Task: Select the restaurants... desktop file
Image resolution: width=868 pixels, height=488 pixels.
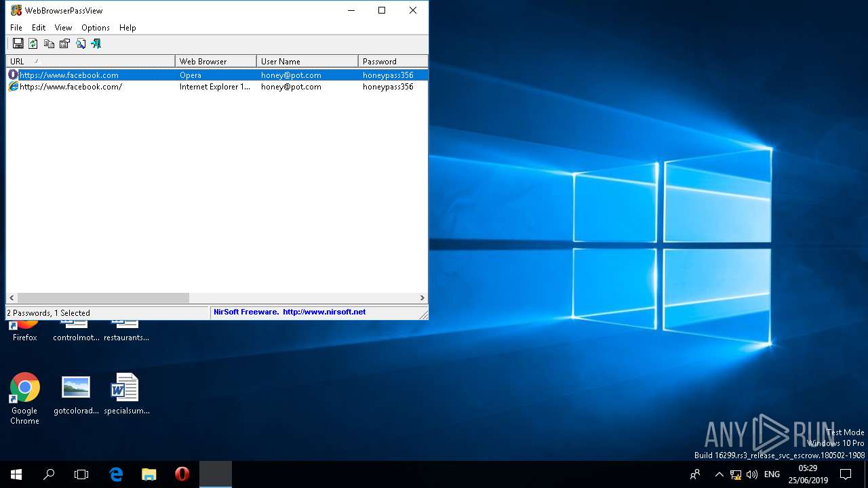Action: pyautogui.click(x=126, y=331)
